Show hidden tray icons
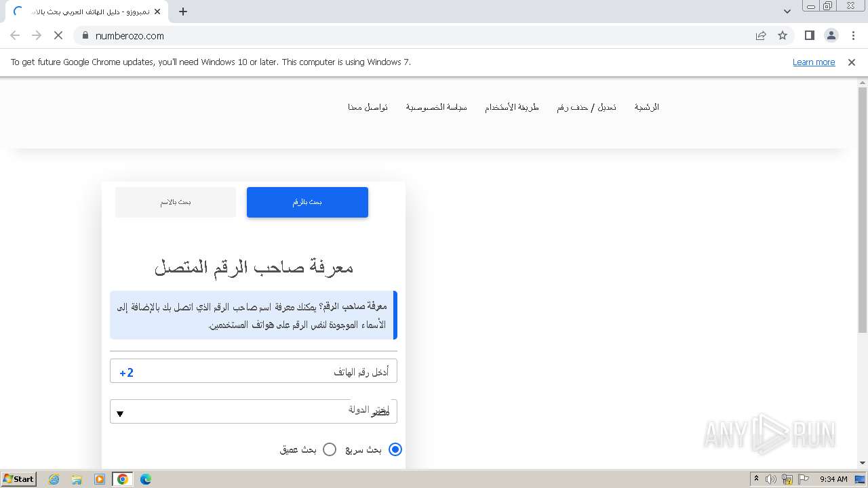 [756, 479]
